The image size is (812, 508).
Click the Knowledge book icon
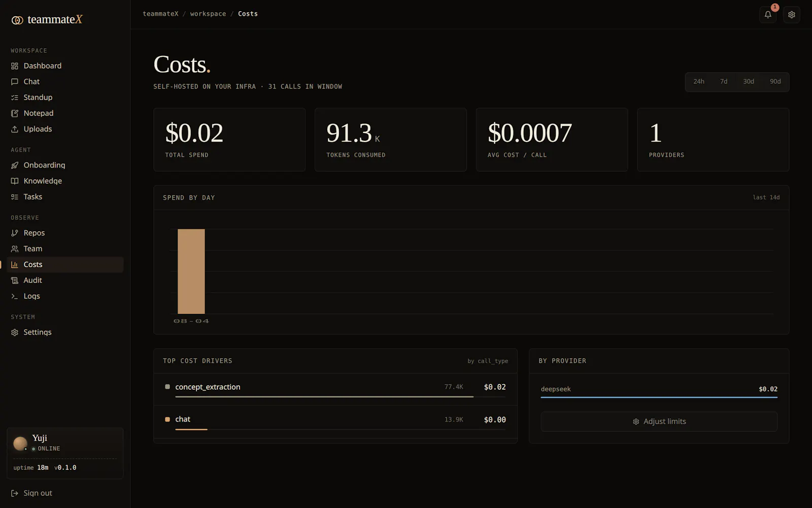[x=15, y=181]
